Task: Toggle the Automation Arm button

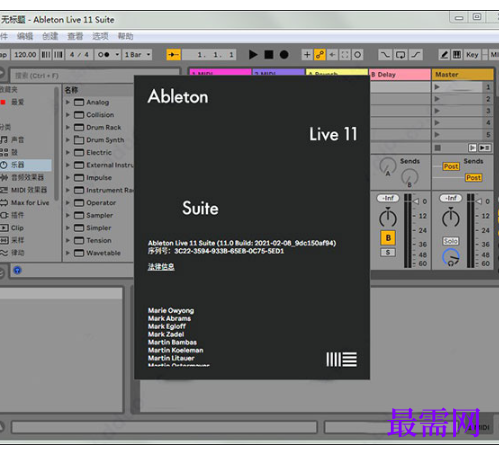Action: tap(320, 55)
